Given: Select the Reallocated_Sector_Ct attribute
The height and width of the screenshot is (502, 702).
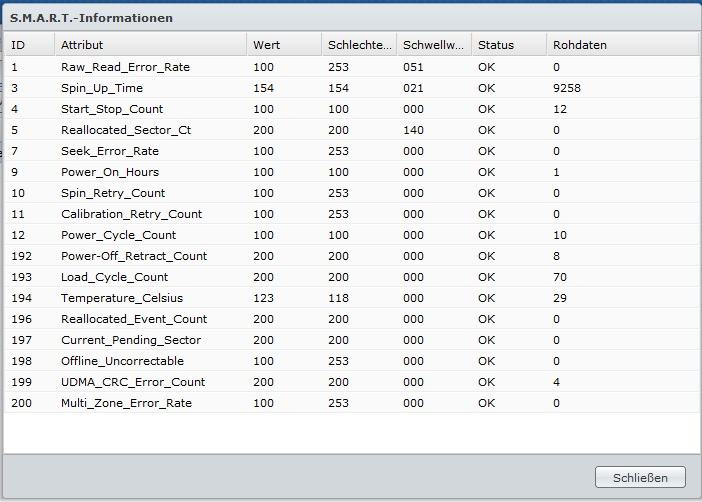Looking at the screenshot, I should point(126,130).
